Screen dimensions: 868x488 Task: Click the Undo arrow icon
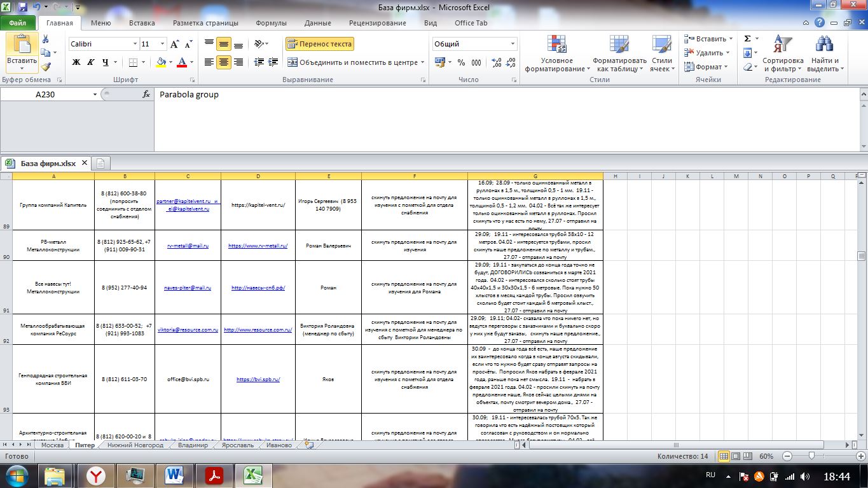(x=38, y=8)
